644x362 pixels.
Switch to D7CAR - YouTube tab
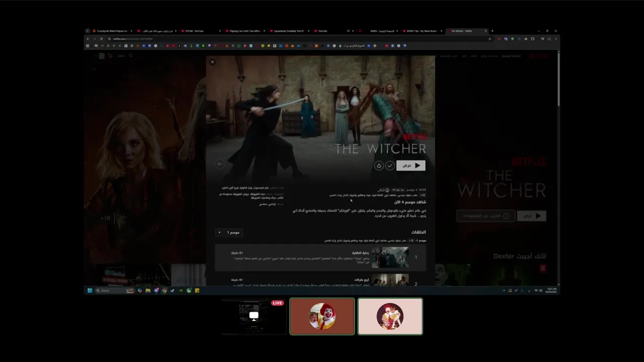tap(200, 31)
